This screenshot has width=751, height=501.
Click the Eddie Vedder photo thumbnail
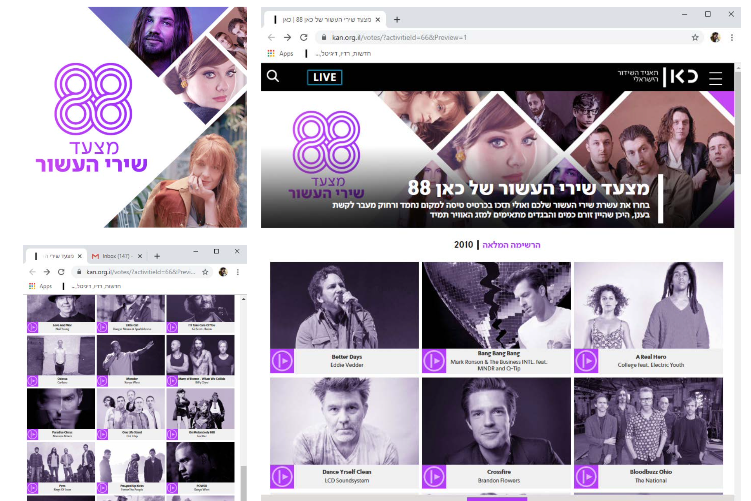tap(344, 305)
